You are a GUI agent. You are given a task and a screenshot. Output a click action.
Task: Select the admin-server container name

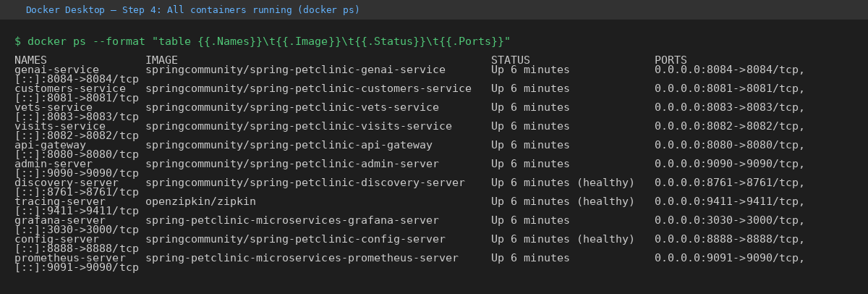tap(54, 164)
